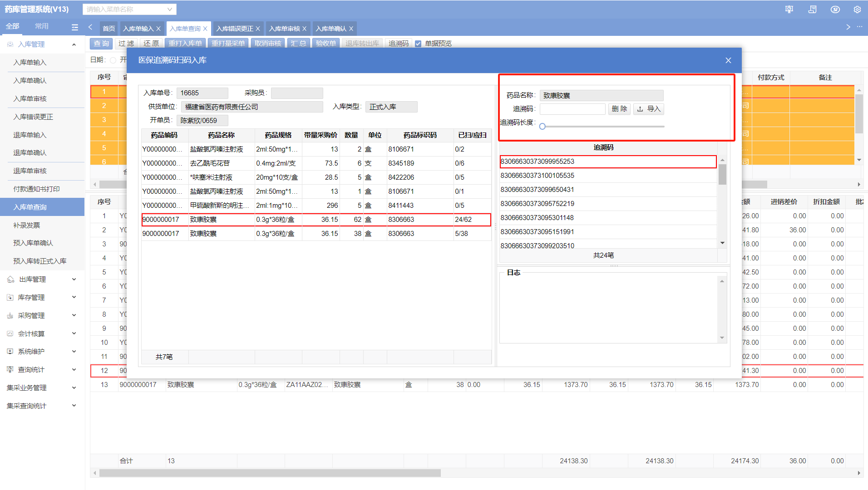Click the 过滤 toolbar button
Image resolution: width=868 pixels, height=490 pixels.
pos(126,44)
